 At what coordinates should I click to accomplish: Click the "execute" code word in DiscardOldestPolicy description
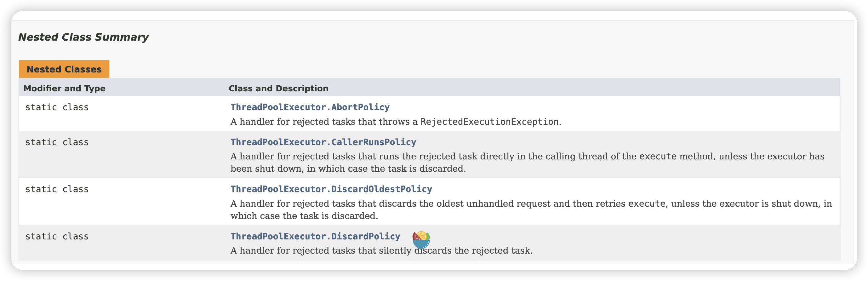[647, 204]
